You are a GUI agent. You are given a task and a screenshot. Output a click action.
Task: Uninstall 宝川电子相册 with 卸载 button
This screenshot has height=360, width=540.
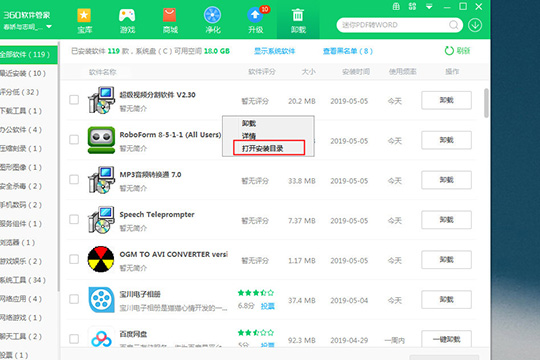pos(446,300)
